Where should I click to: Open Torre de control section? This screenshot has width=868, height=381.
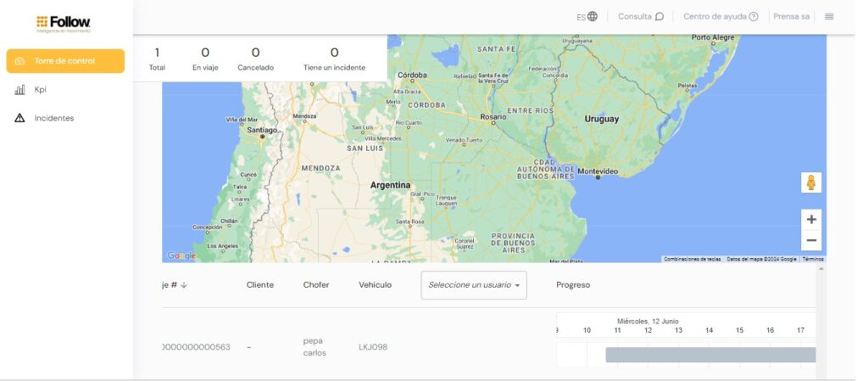tap(65, 61)
